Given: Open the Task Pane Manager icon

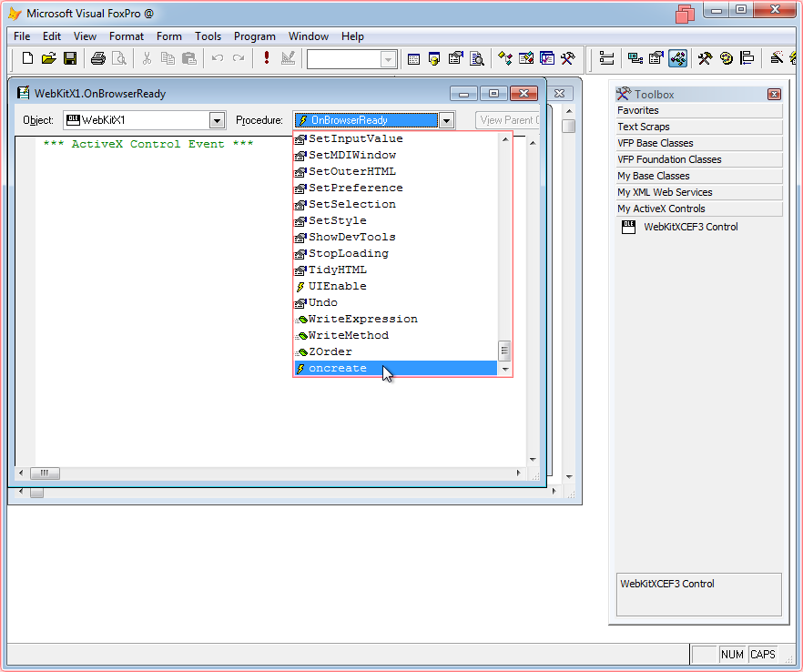Looking at the screenshot, I should [x=547, y=59].
